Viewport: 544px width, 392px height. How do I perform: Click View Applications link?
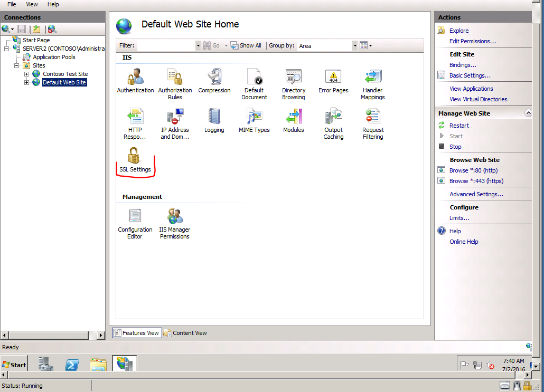pyautogui.click(x=471, y=89)
